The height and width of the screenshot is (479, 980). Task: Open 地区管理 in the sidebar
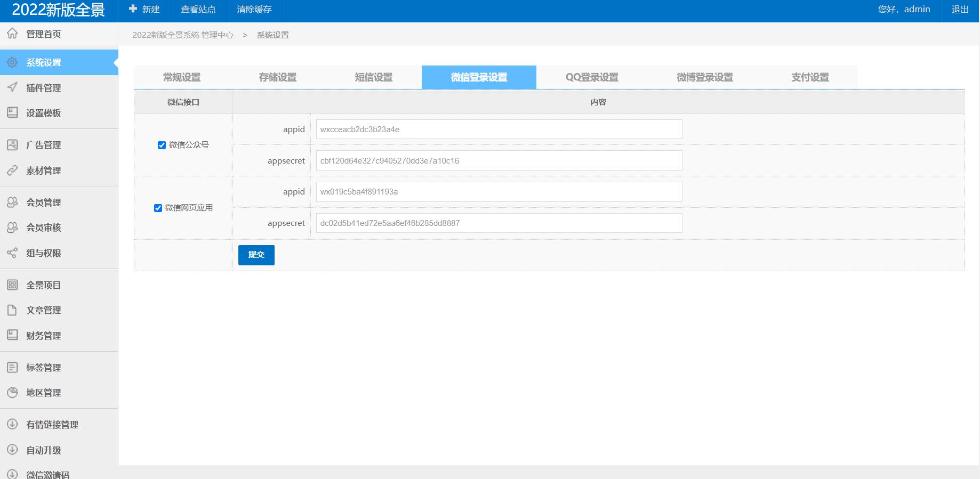coord(59,393)
